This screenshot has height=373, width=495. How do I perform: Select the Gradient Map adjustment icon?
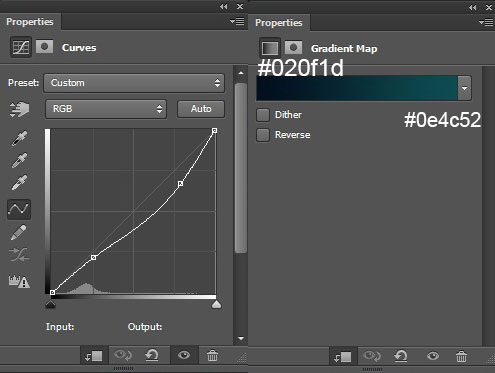(x=270, y=48)
